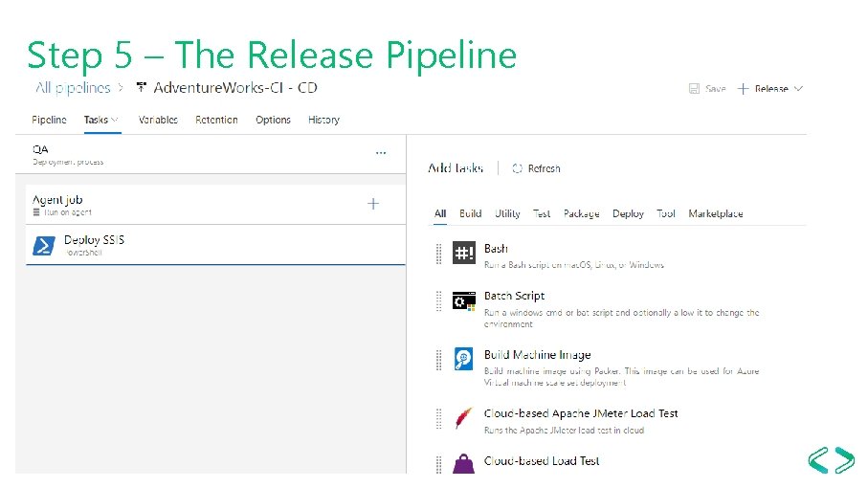
Task: Click the Build Machine Image icon
Action: pyautogui.click(x=464, y=359)
